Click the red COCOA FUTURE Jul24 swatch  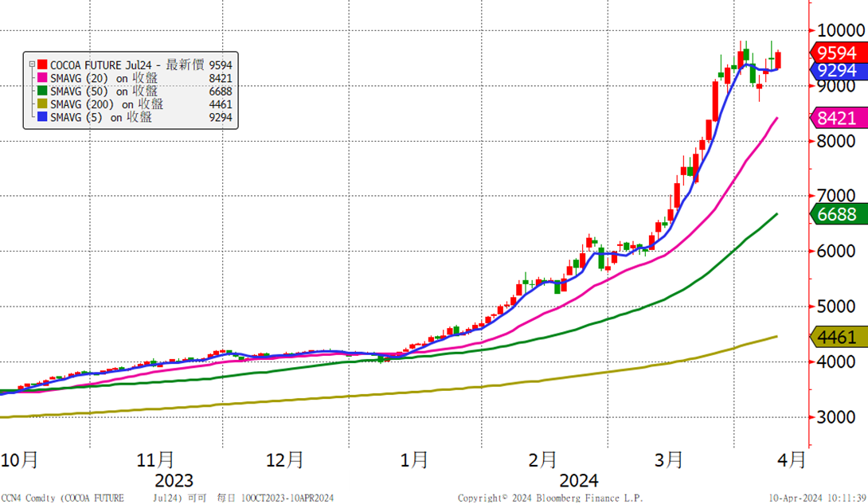[42, 64]
